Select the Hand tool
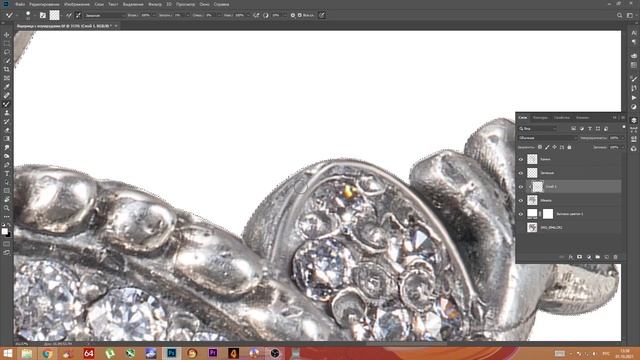 point(7,200)
